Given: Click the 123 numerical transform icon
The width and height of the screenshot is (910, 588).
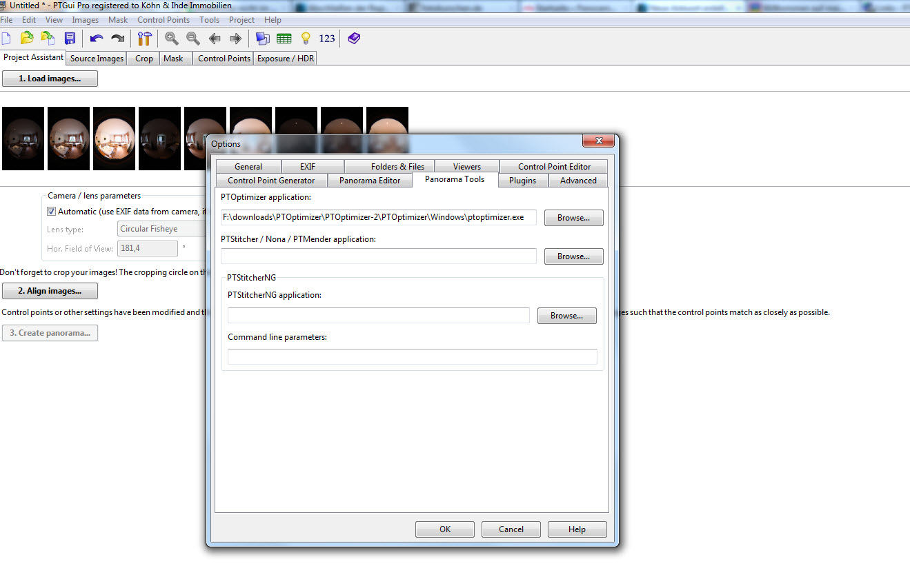Looking at the screenshot, I should (327, 39).
